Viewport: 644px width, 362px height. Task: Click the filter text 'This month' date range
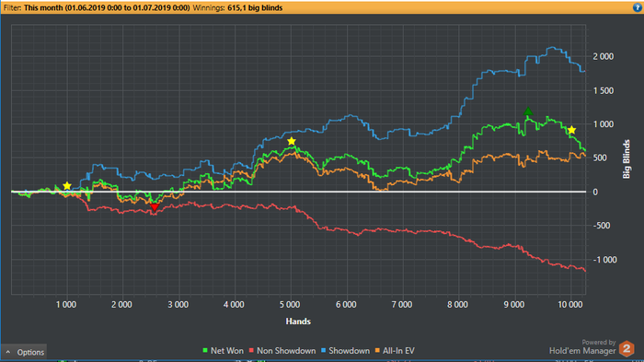[107, 7]
